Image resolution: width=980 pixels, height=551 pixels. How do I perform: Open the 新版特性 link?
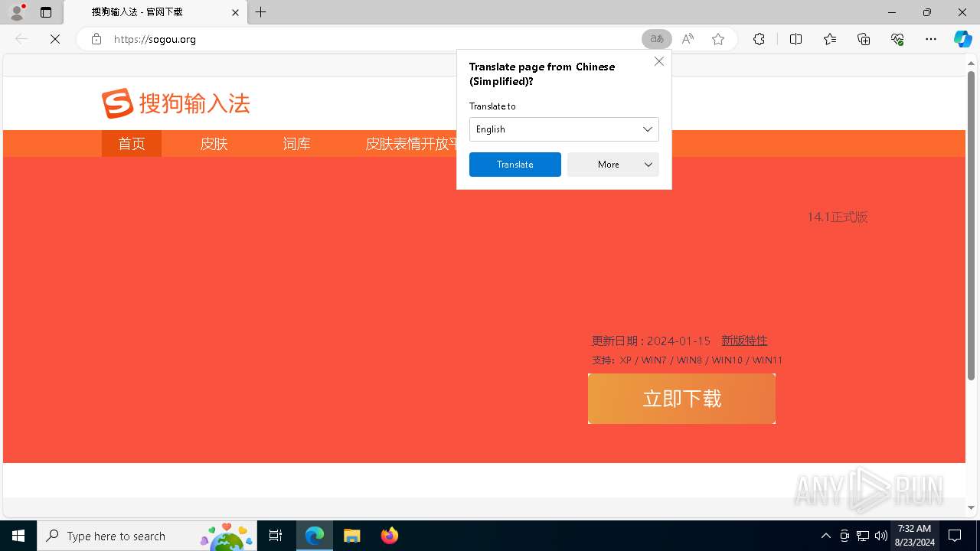tap(744, 341)
